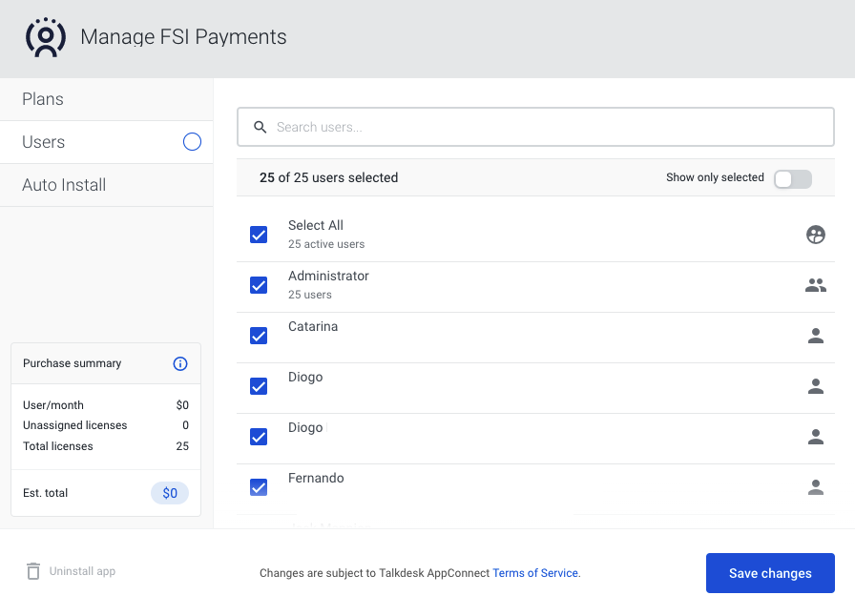Open the Terms of Service link
This screenshot has width=855, height=616.
535,573
